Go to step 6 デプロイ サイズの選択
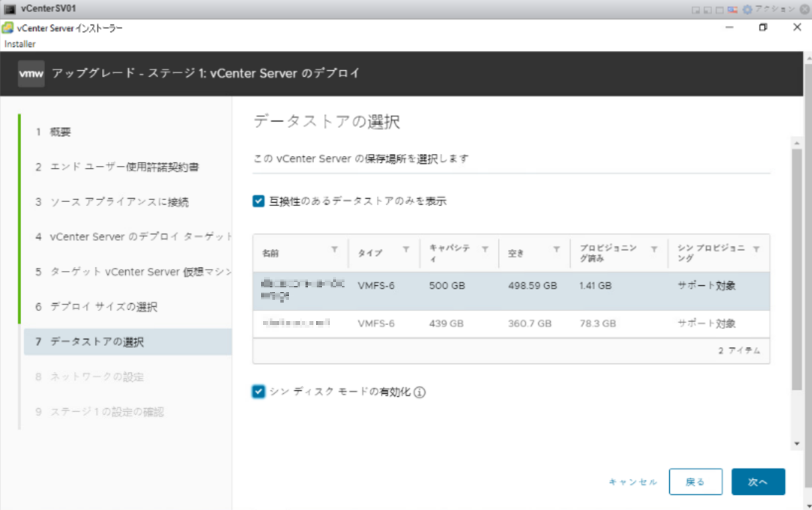The width and height of the screenshot is (812, 510). 103,307
